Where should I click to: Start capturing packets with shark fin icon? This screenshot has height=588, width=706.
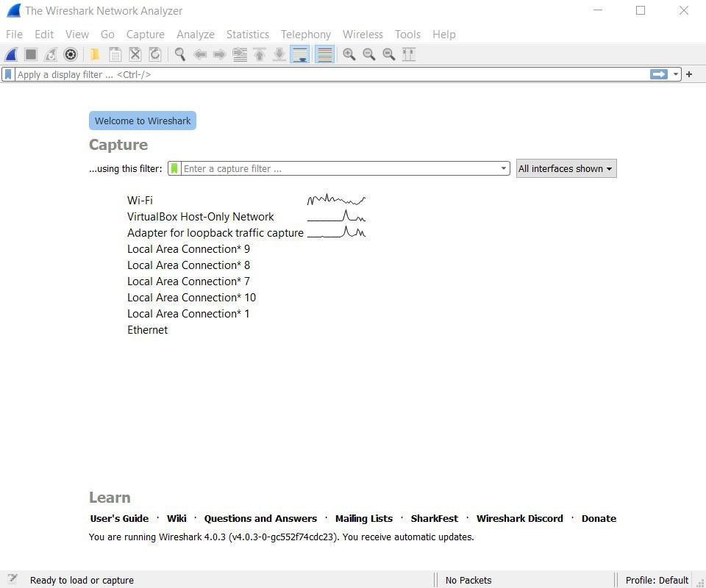click(11, 54)
